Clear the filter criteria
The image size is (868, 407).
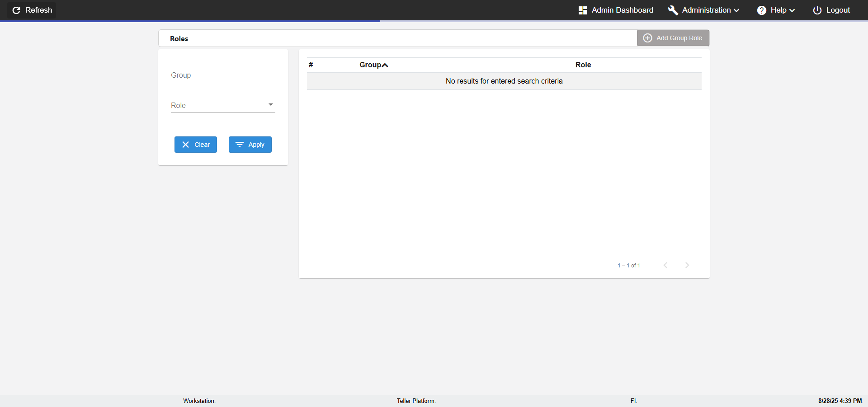(x=196, y=145)
